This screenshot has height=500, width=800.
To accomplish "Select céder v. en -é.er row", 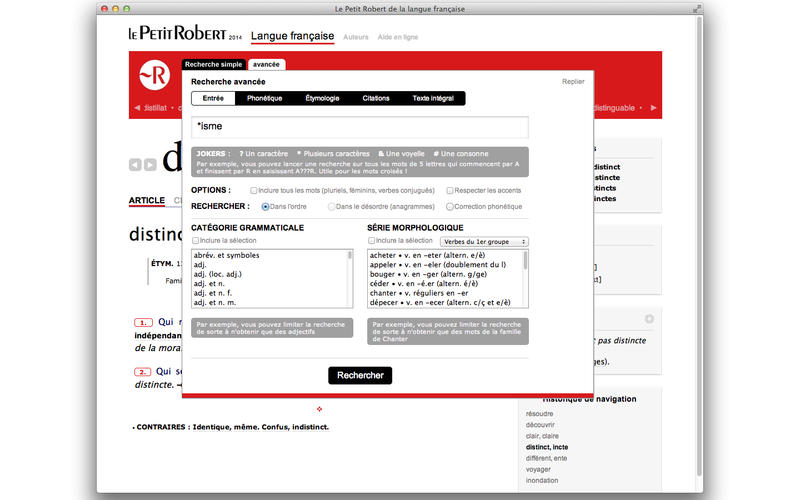I will click(x=424, y=284).
